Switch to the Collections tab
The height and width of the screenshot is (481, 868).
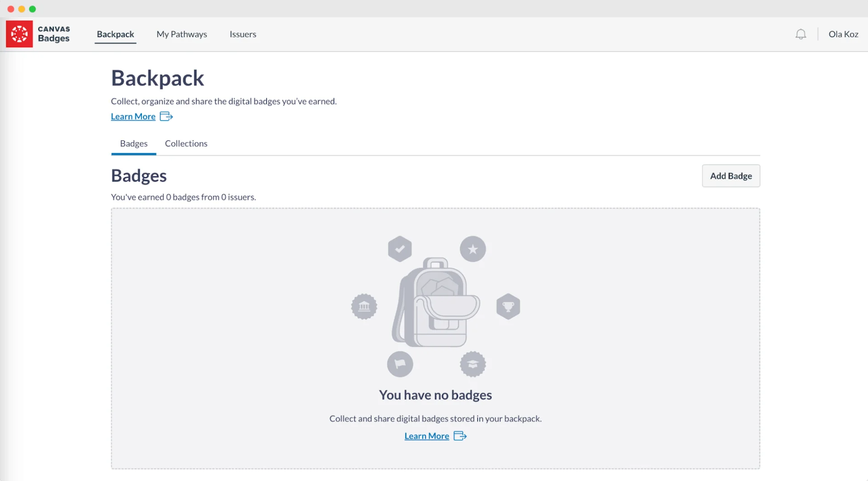pyautogui.click(x=186, y=144)
